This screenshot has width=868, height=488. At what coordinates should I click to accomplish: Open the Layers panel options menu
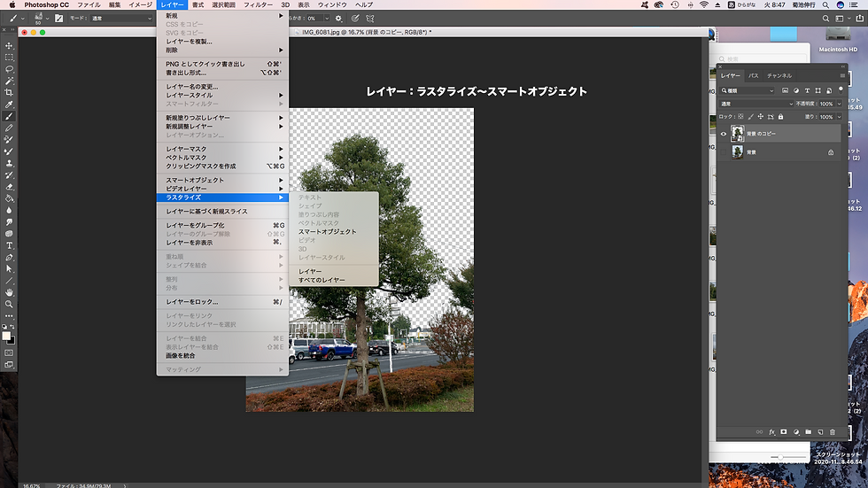(x=842, y=76)
